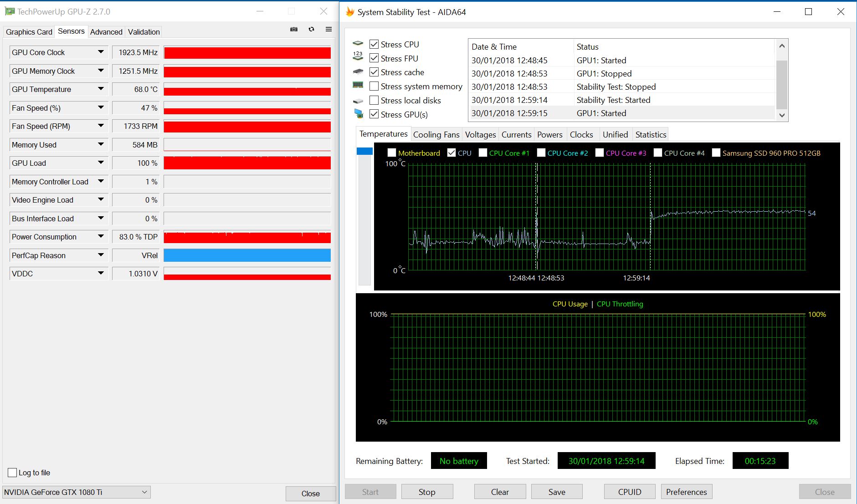Click the GPU-Z refresh icon
Viewport: 857px width, 504px height.
312,29
